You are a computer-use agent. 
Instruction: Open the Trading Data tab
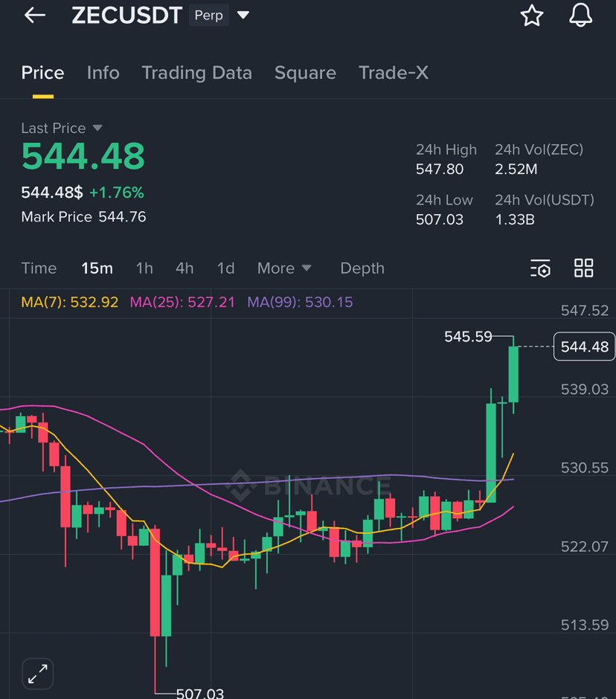coord(196,73)
